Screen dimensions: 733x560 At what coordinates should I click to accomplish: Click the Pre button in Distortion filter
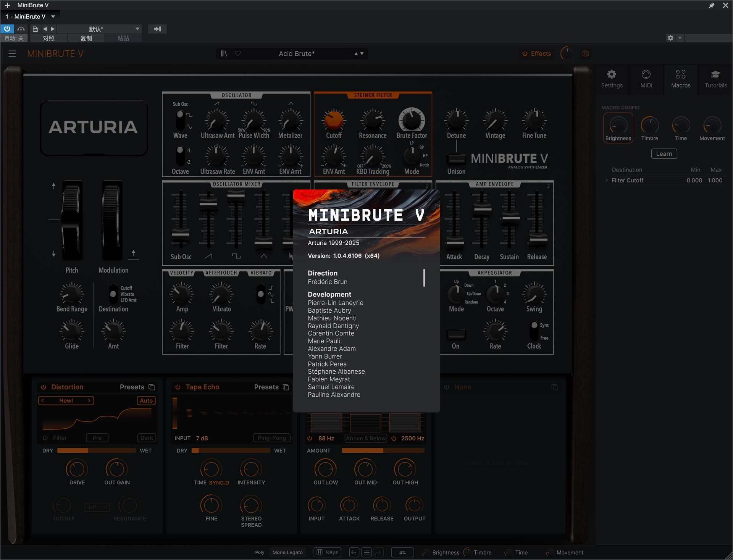97,438
